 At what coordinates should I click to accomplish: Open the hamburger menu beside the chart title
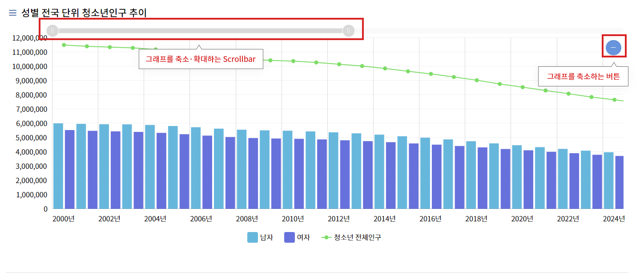pos(12,13)
